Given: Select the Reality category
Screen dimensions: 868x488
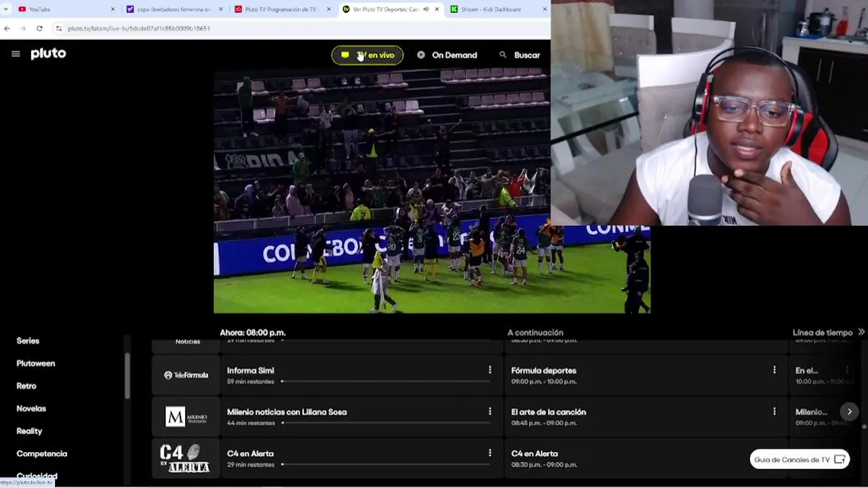Looking at the screenshot, I should (29, 431).
